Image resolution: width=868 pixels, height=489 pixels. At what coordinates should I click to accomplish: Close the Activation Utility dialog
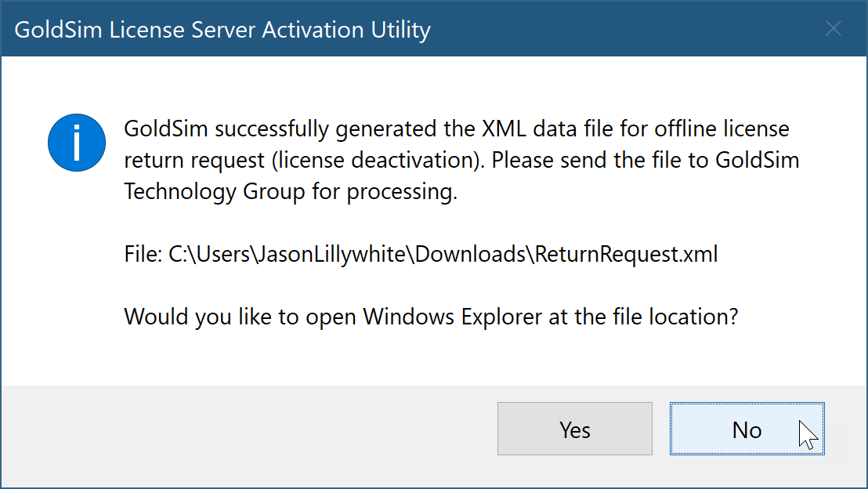click(x=833, y=28)
